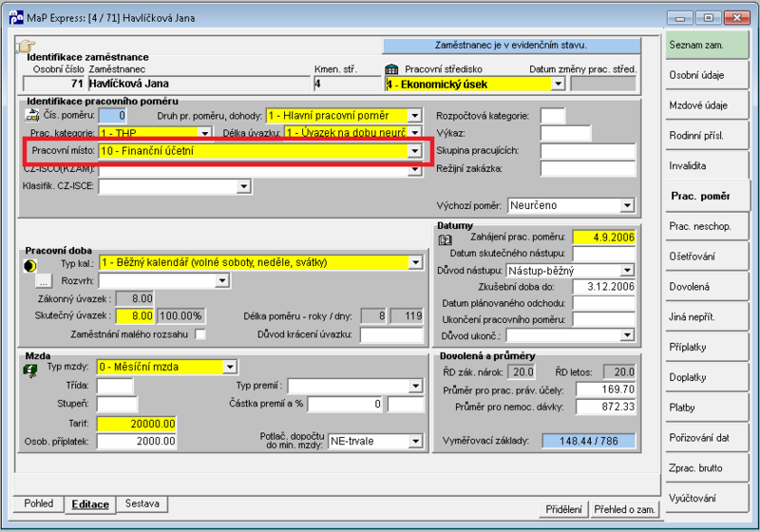The height and width of the screenshot is (532, 760).
Task: Open the Platby section
Action: pos(707,408)
